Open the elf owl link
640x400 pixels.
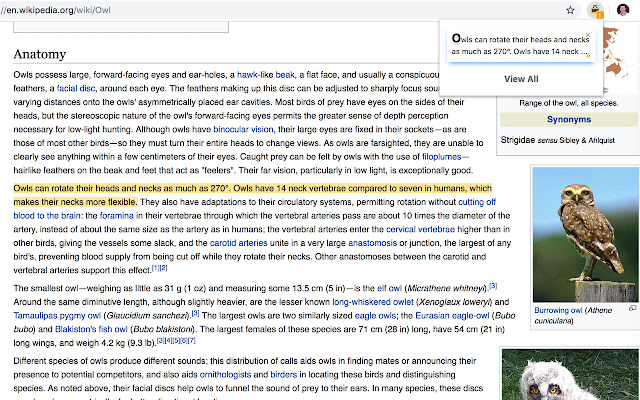click(389, 289)
